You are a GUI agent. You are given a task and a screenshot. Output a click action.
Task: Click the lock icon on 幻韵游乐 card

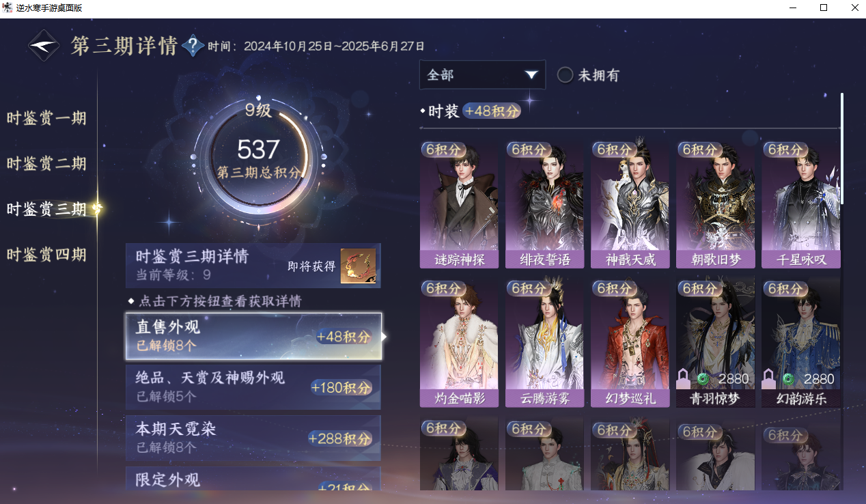(x=768, y=378)
